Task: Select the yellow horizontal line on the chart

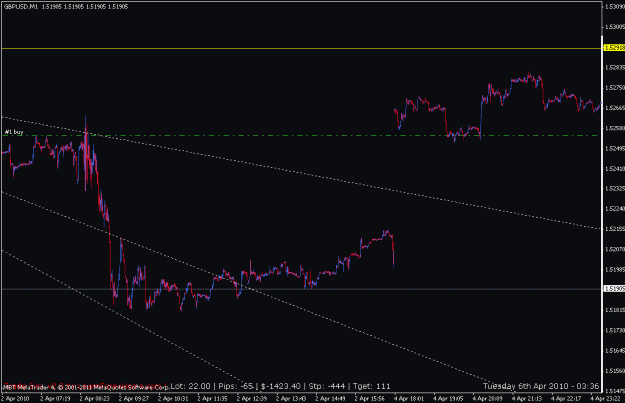Action: tap(301, 49)
